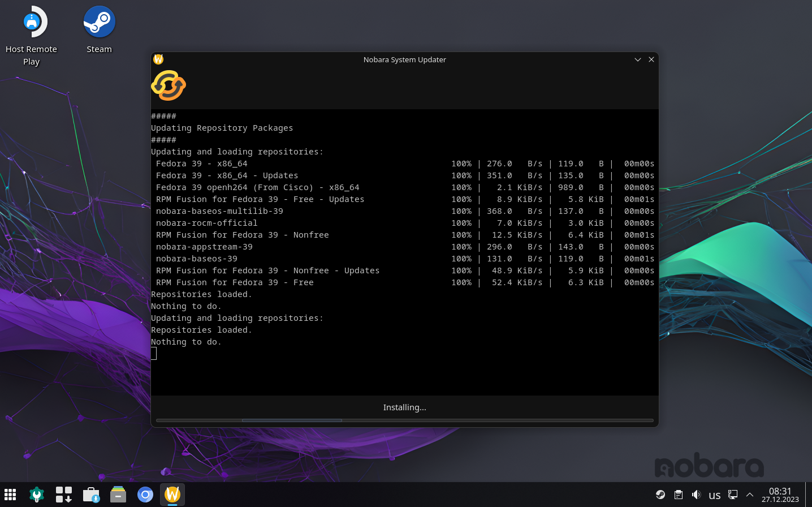This screenshot has width=812, height=507.
Task: Open the volume speaker tray icon
Action: click(x=697, y=495)
